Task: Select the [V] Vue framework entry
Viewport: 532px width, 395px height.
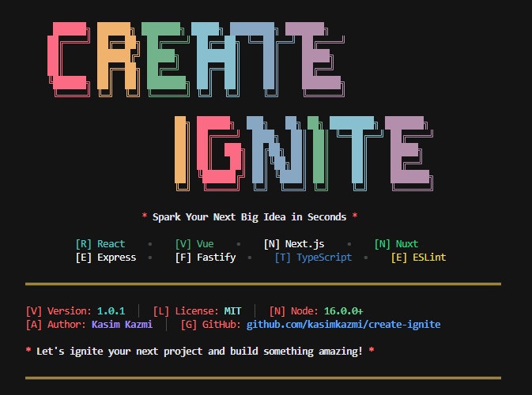Action: tap(194, 244)
